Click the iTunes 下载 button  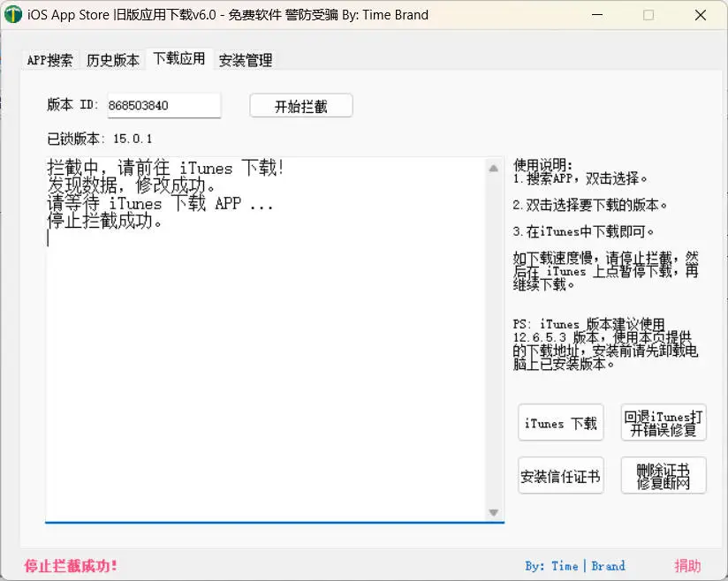tap(560, 423)
